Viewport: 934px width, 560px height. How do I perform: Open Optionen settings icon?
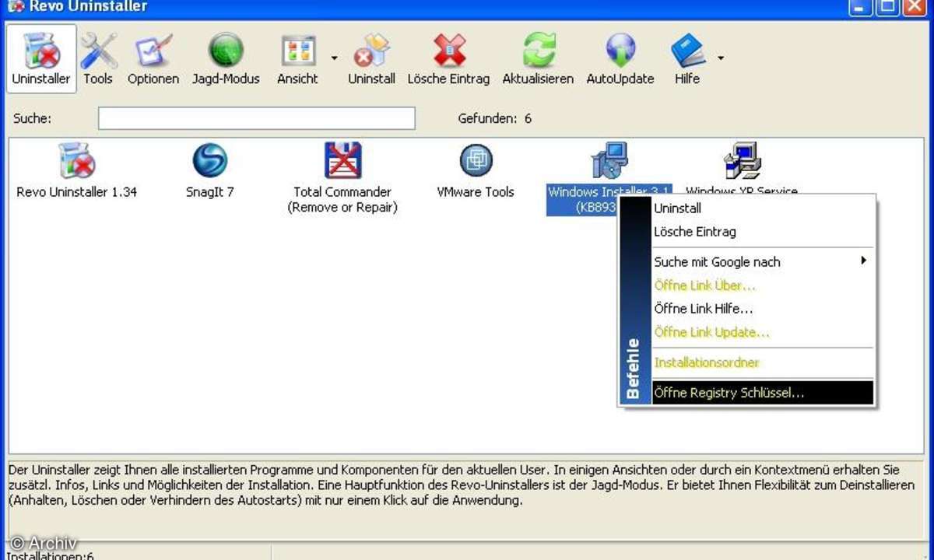click(153, 59)
